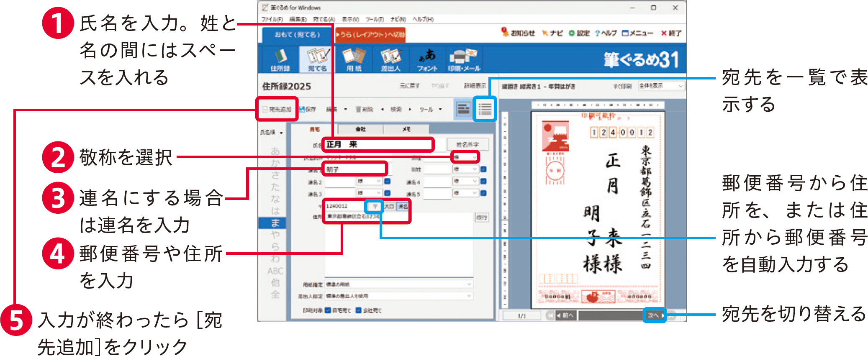Image resolution: width=868 pixels, height=356 pixels.
Task: Open the main name honorific 様 dropdown
Action: click(465, 157)
